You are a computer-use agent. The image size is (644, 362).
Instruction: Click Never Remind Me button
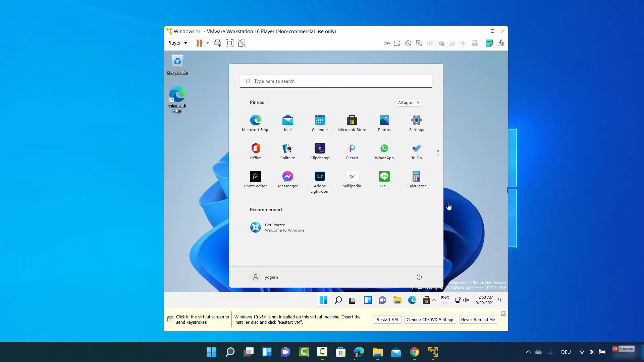coord(478,319)
